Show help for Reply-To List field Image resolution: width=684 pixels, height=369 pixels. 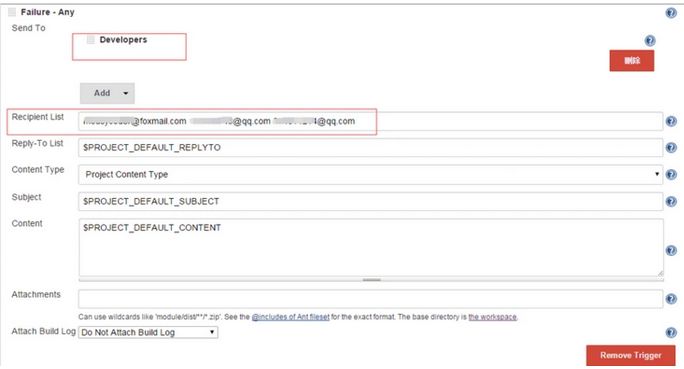coord(671,148)
